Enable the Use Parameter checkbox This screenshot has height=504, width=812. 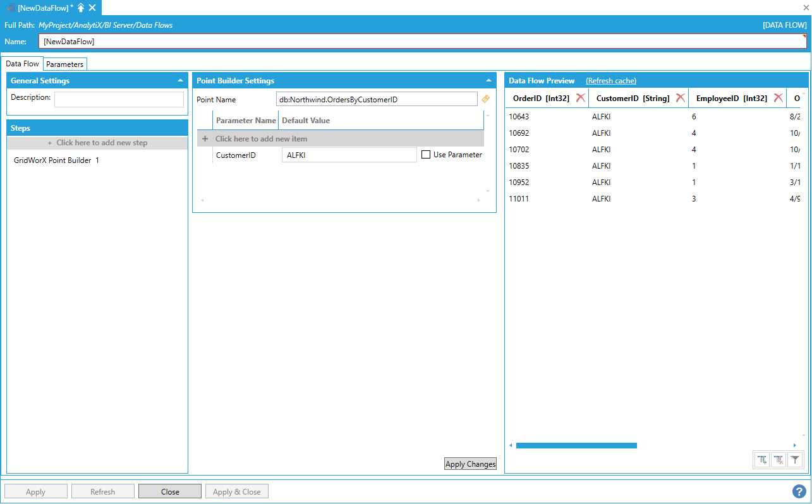click(426, 155)
